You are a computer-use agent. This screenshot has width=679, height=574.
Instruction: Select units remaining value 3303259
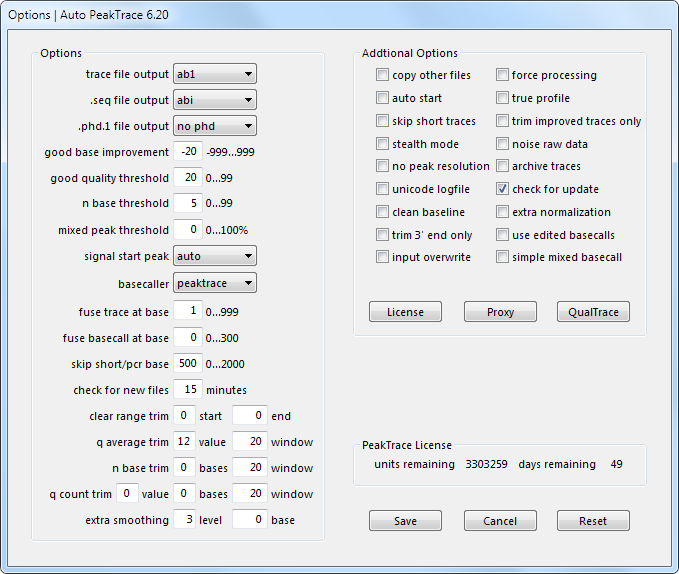click(486, 464)
